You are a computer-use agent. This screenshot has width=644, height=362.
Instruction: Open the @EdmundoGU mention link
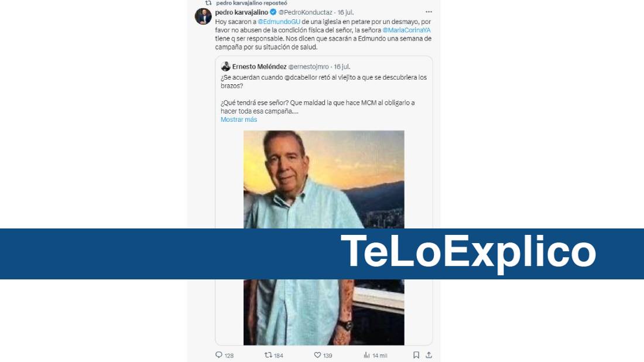coord(279,22)
